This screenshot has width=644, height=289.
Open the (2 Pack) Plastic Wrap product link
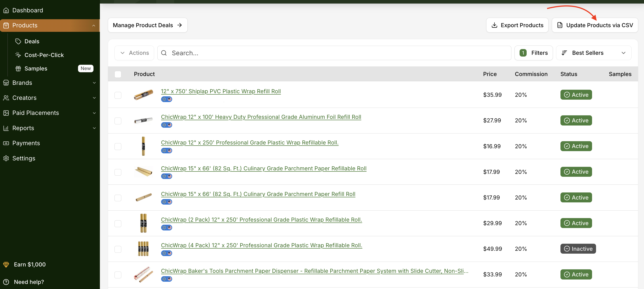pyautogui.click(x=261, y=220)
